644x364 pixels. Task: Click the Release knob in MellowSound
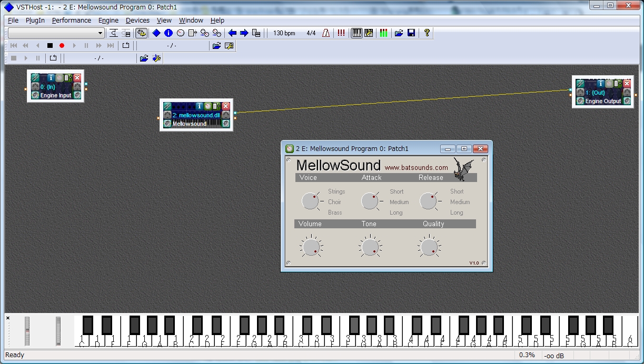(428, 201)
